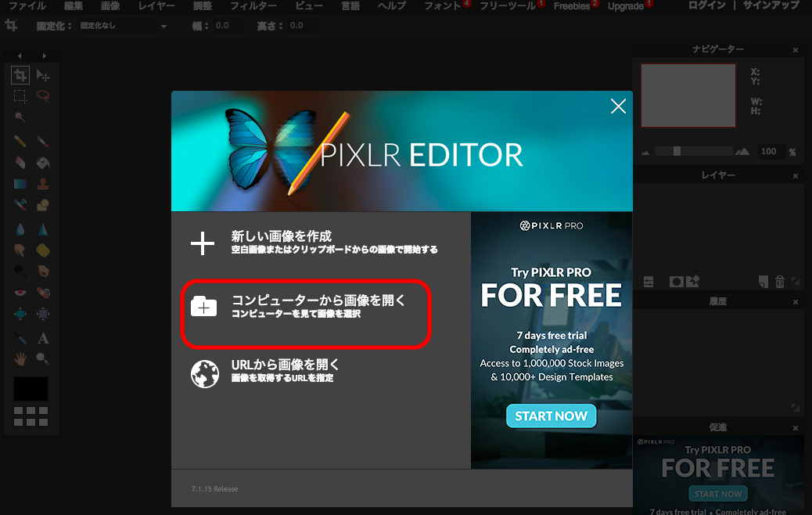Click the サインアップ link
Viewport: 812px width, 515px height.
(771, 5)
